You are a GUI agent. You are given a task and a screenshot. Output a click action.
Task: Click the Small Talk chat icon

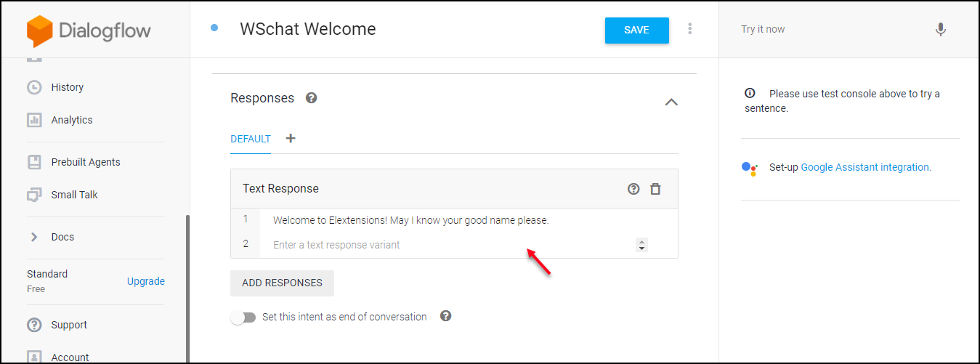(x=34, y=195)
